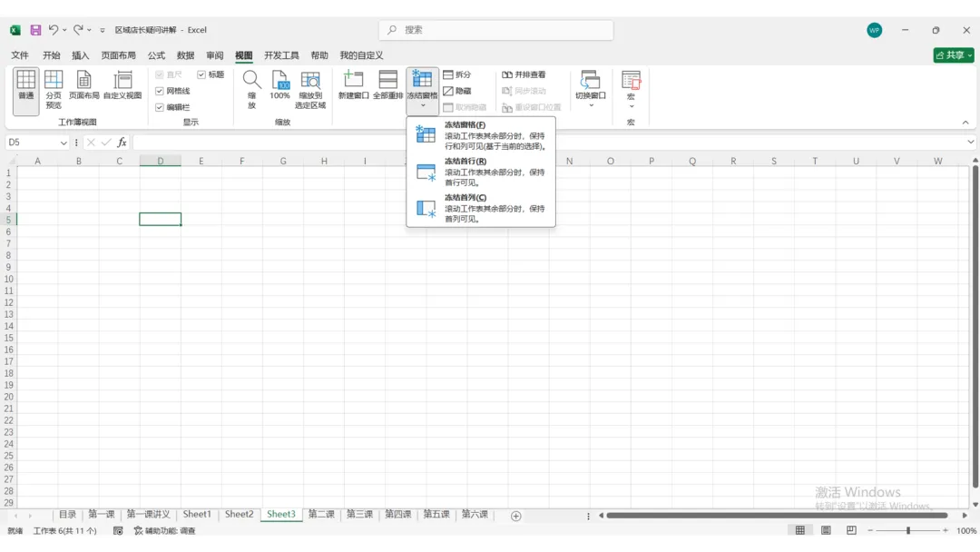Select column header G

[x=283, y=161]
